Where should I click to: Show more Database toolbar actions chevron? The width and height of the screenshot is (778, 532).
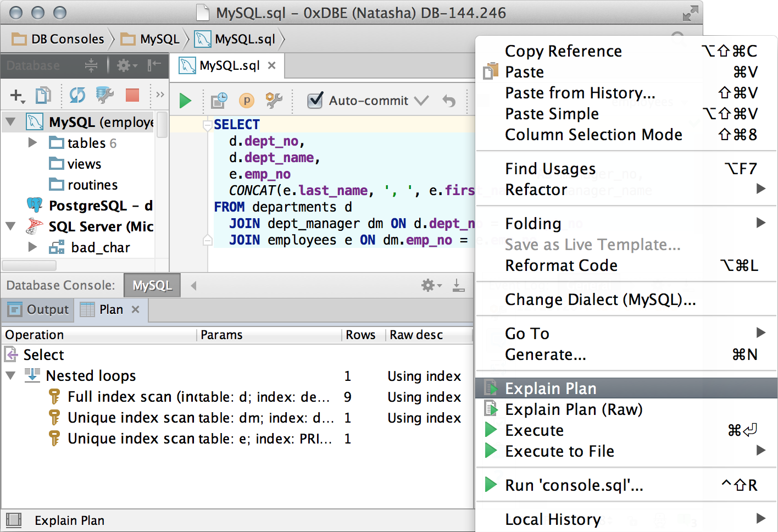pyautogui.click(x=160, y=95)
